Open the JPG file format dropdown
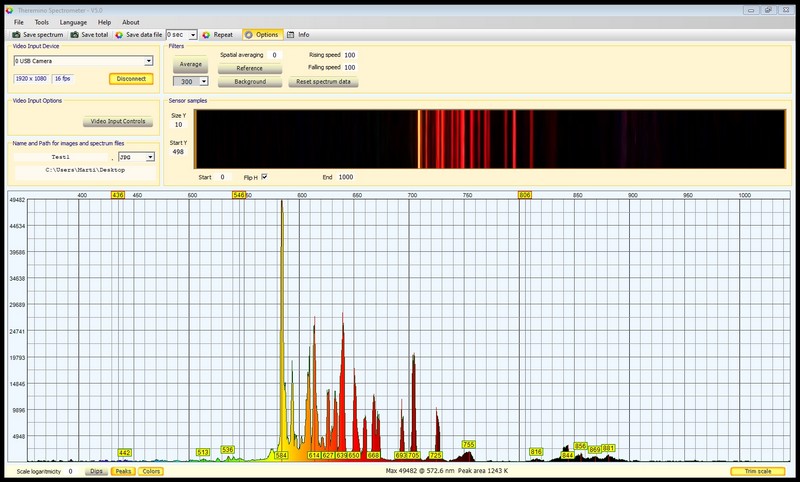The height and width of the screenshot is (482, 800). coord(150,157)
